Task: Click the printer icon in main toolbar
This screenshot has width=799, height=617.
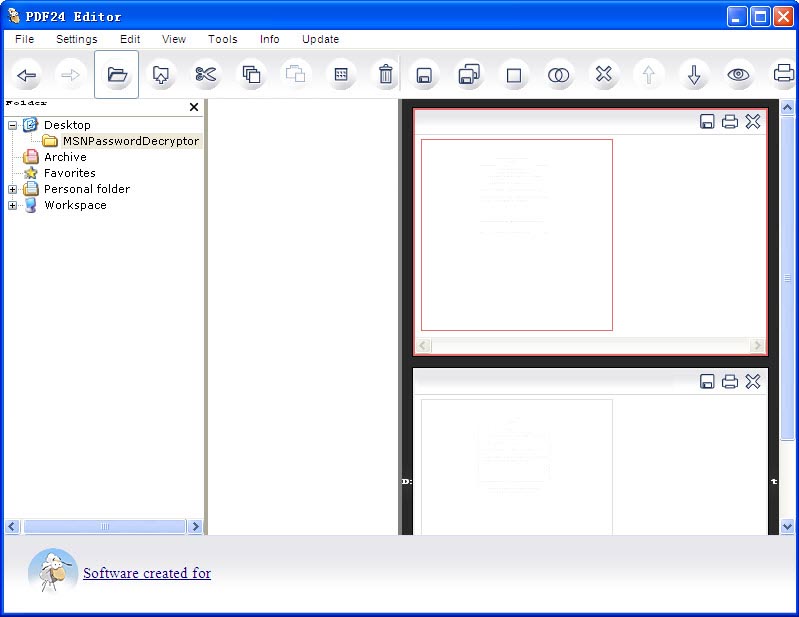Action: click(x=783, y=75)
